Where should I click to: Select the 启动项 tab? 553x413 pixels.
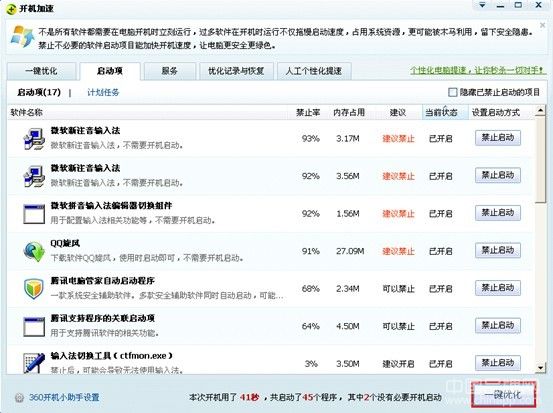click(x=110, y=71)
